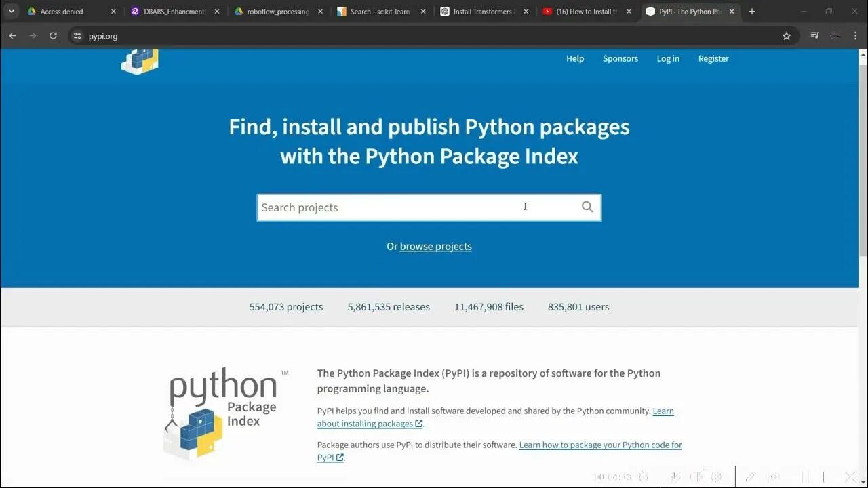The width and height of the screenshot is (868, 488).
Task: Click the 5,861,535 releases statistic
Action: pyautogui.click(x=389, y=307)
